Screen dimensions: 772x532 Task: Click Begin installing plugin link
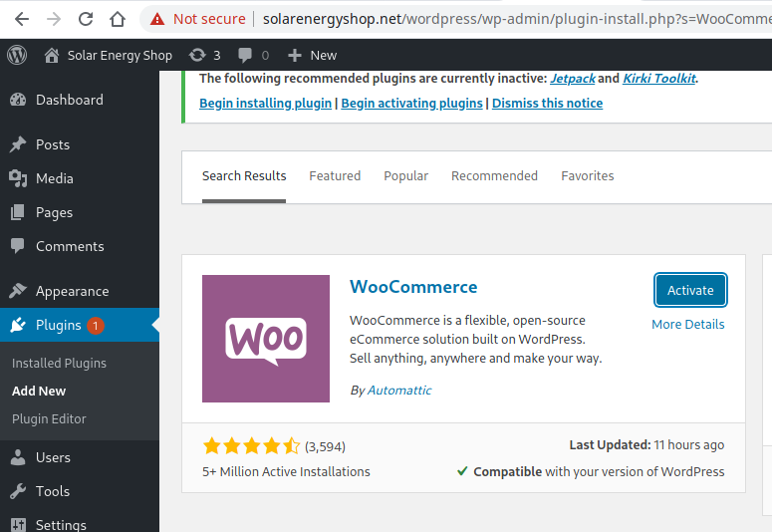pos(265,104)
